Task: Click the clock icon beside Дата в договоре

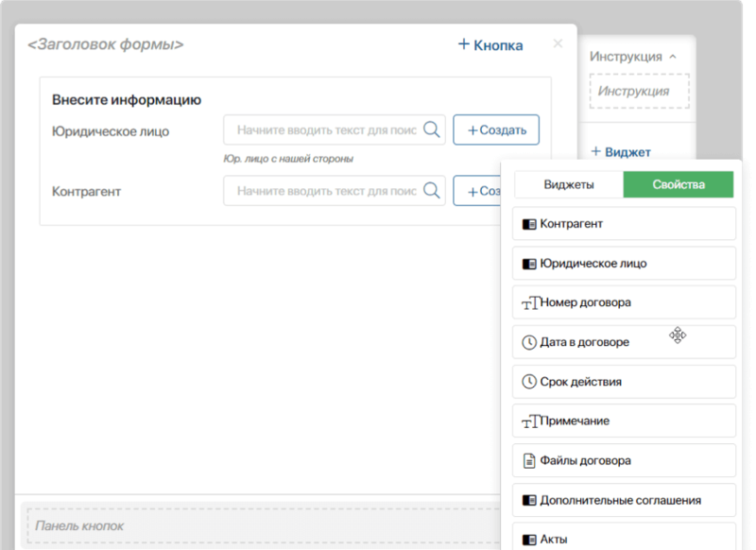Action: (x=529, y=342)
